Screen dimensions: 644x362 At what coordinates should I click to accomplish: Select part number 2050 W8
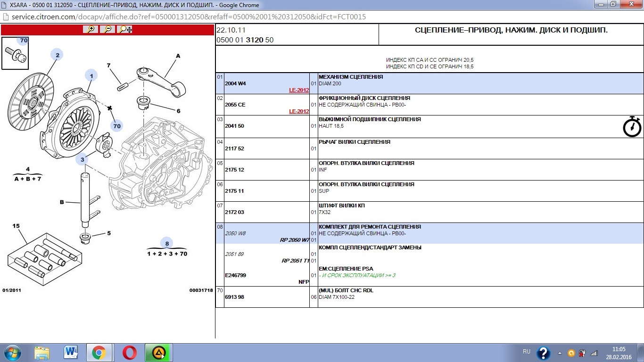235,233
